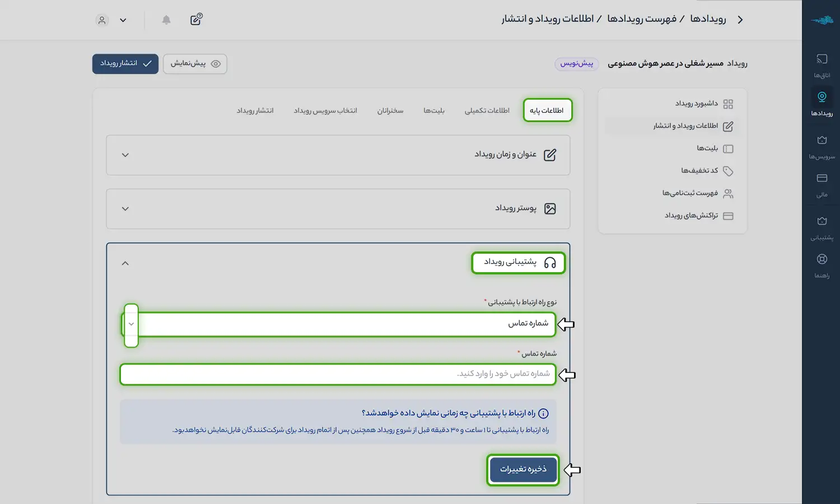Screen dimensions: 840x504
Task: Click the notification bell icon
Action: tap(166, 20)
